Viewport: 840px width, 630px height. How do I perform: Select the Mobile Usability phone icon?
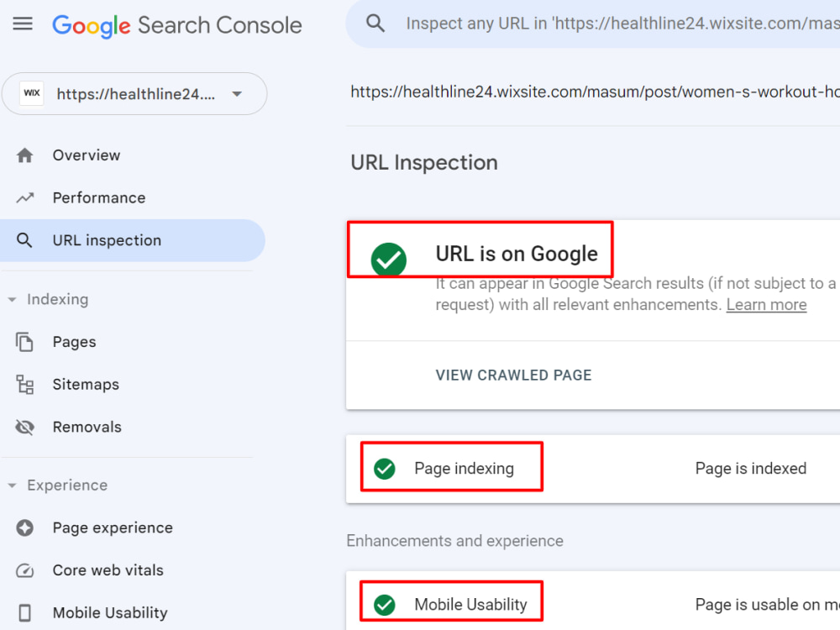(25, 612)
